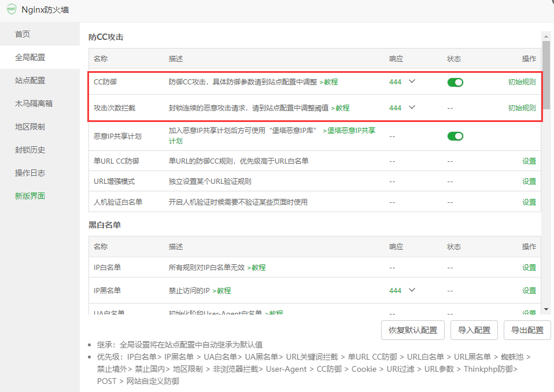Click 设置 for 单URL CC防御
Image resolution: width=554 pixels, height=392 pixels.
point(529,161)
